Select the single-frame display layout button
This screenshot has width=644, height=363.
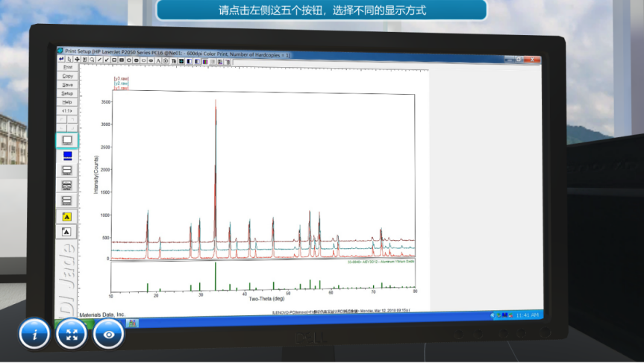click(67, 140)
